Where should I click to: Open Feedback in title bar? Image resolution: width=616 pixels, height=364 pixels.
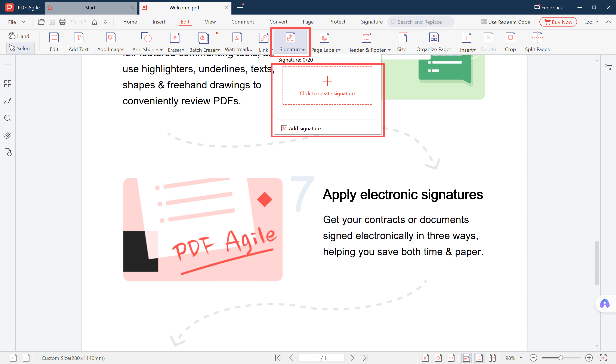click(549, 8)
